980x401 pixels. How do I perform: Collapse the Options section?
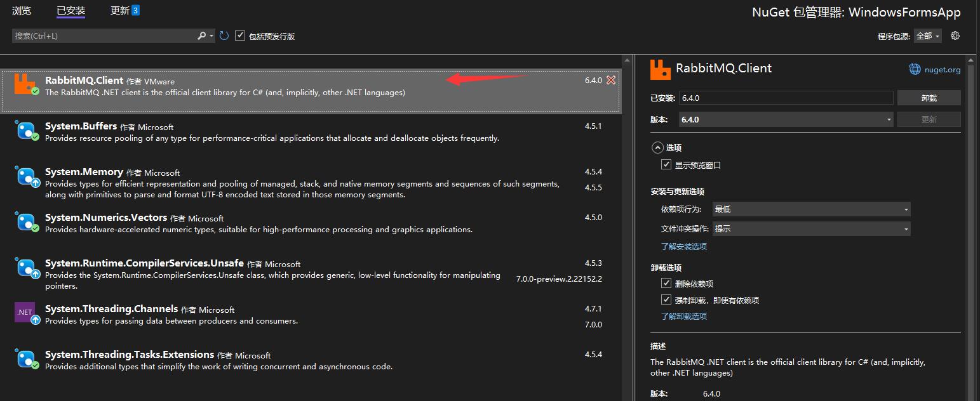pos(657,147)
